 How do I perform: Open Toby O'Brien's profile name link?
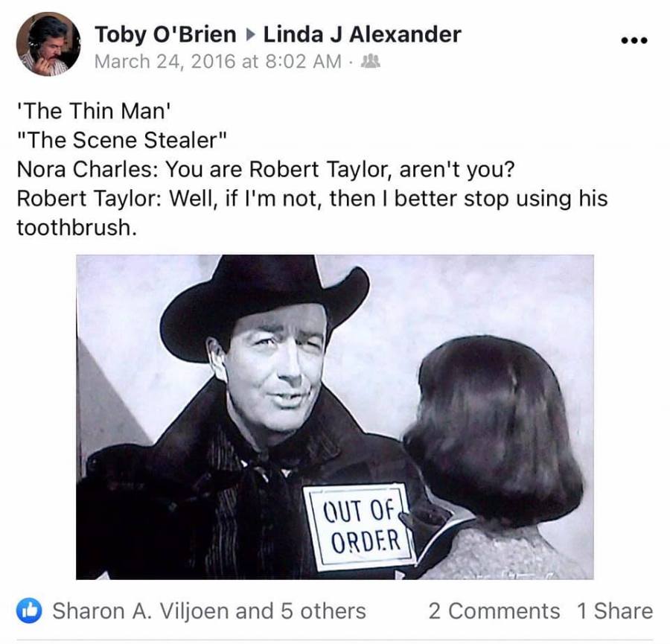point(165,34)
